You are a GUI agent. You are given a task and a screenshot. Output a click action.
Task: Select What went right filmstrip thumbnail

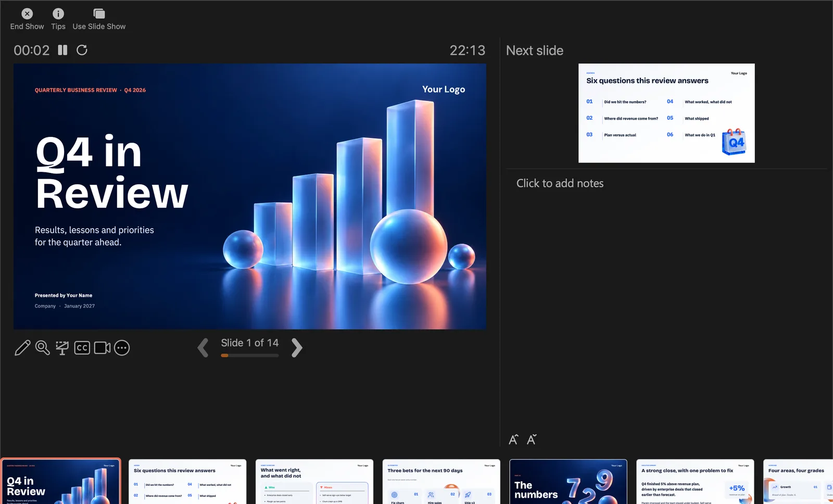point(314,482)
